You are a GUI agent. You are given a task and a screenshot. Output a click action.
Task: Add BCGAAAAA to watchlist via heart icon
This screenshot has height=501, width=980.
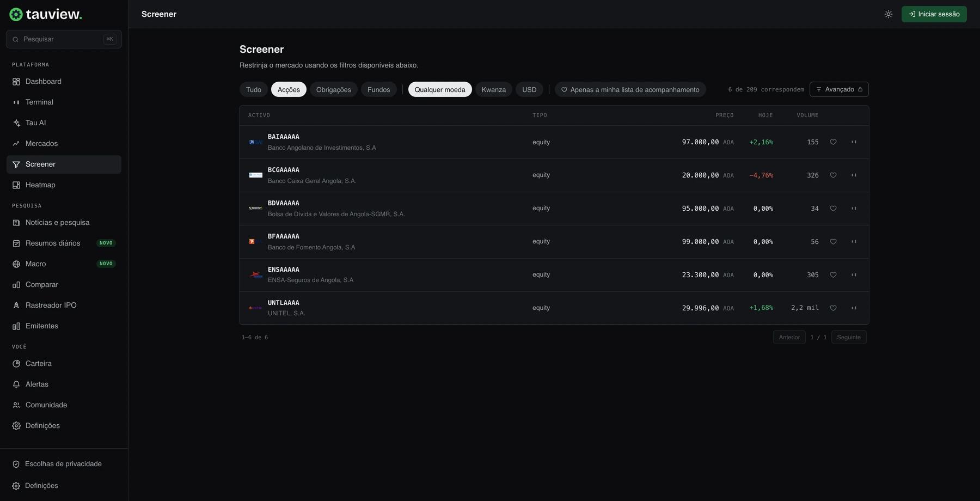point(833,175)
